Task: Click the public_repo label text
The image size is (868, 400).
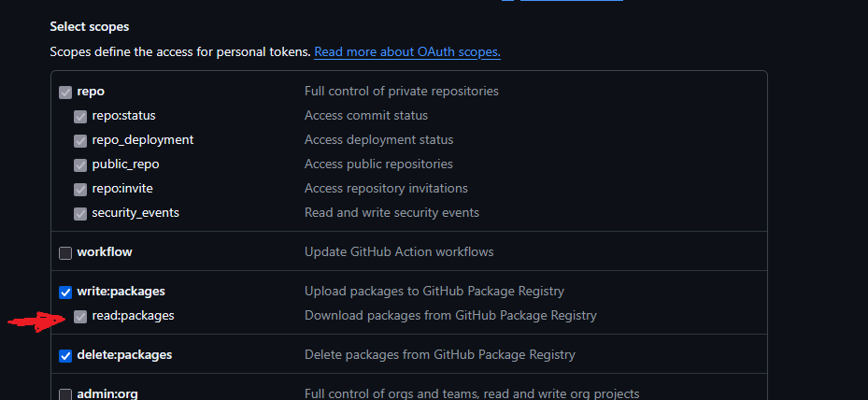Action: [x=125, y=164]
